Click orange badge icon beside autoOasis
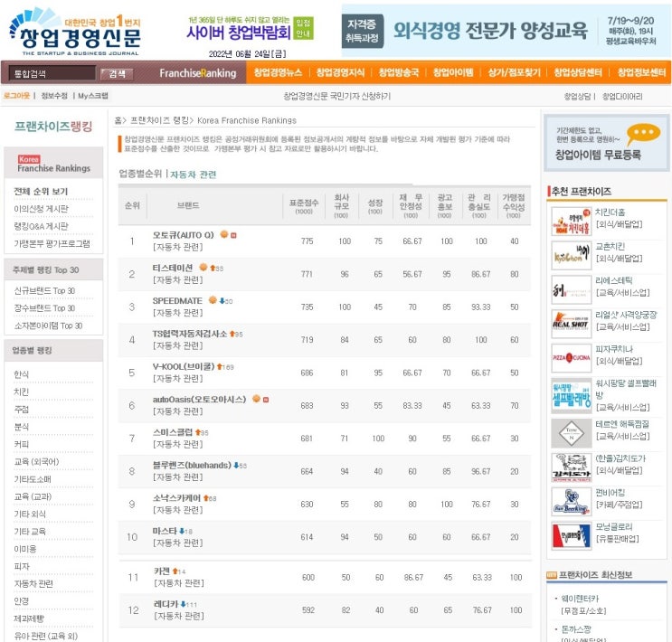Image resolution: width=672 pixels, height=642 pixels. 256,399
